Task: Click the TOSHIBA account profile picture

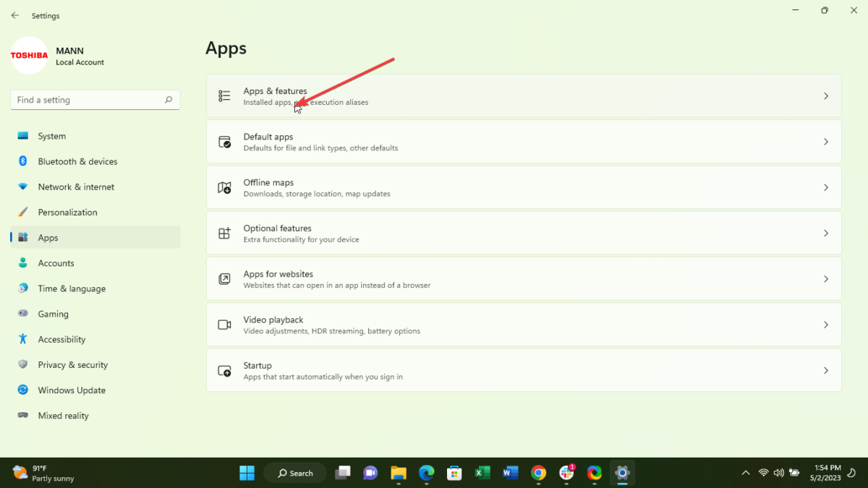Action: [x=29, y=55]
